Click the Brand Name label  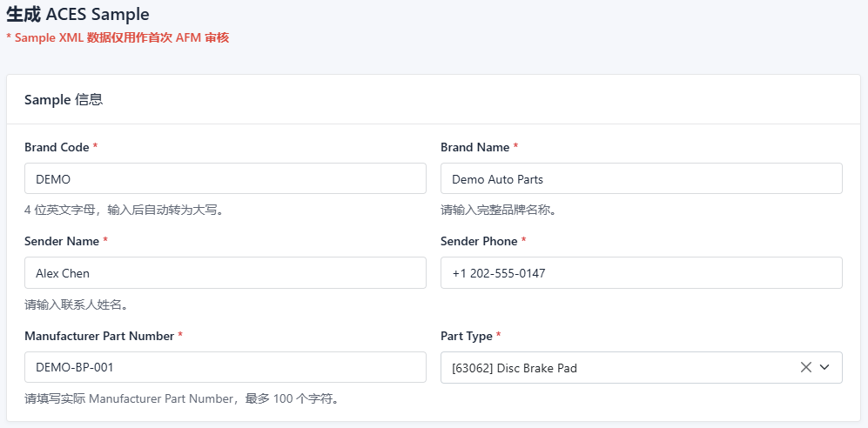pyautogui.click(x=475, y=147)
